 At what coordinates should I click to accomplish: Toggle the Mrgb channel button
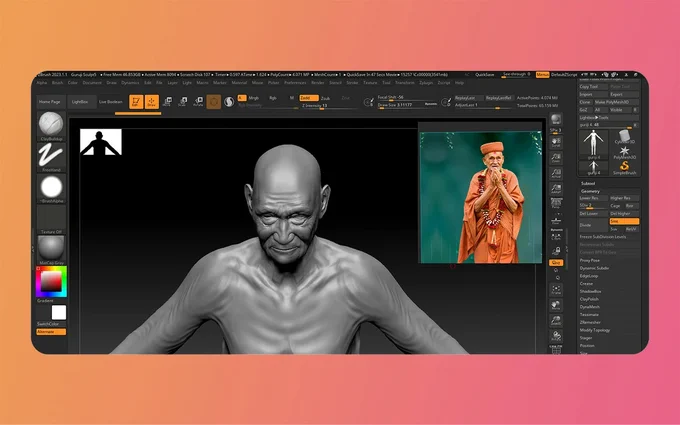point(254,98)
